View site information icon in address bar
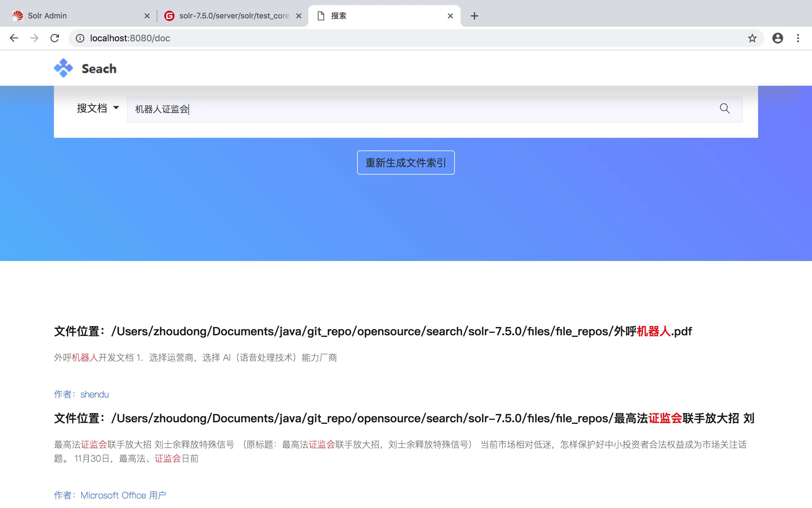 coord(80,38)
